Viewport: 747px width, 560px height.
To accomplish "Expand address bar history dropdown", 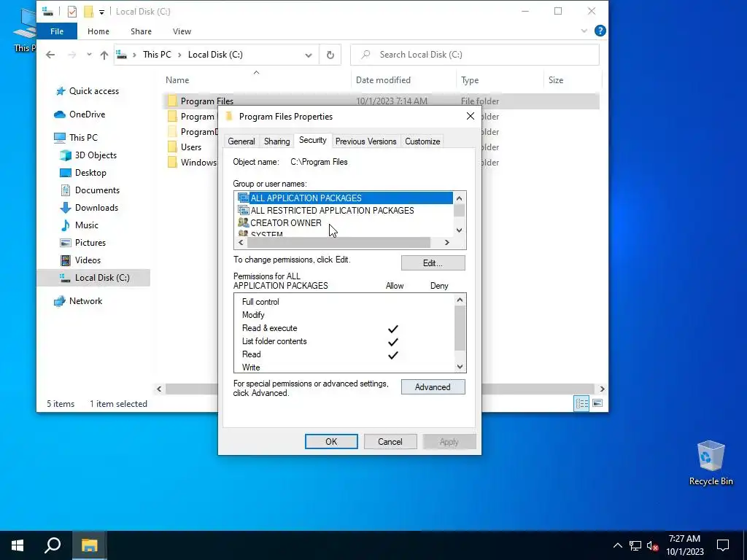I will point(309,55).
